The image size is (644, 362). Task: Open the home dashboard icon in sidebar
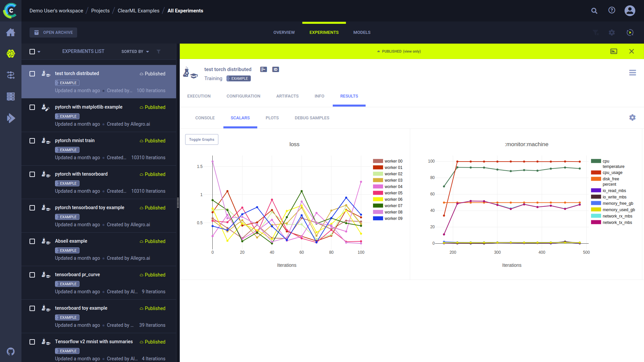pos(11,33)
